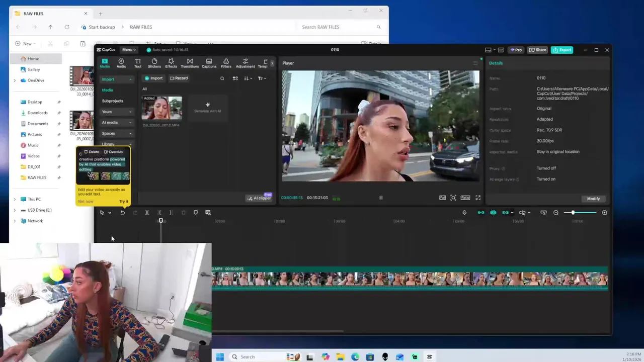Image resolution: width=644 pixels, height=362 pixels.
Task: Open the Effects tab
Action: point(171,63)
